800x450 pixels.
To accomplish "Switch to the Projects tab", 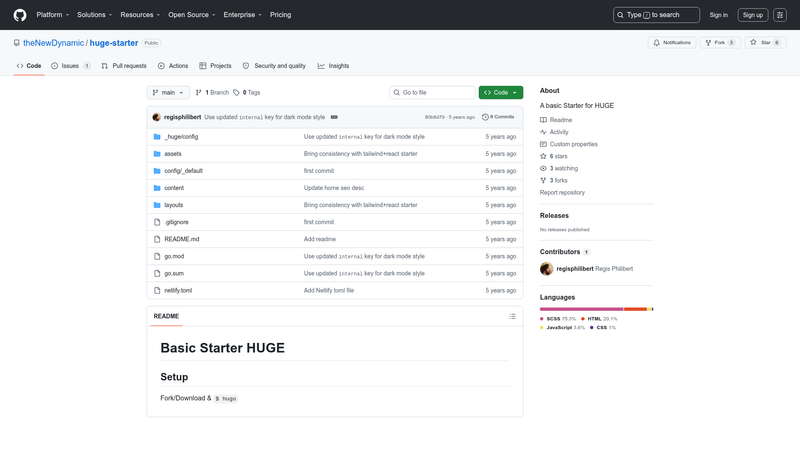I will click(215, 66).
